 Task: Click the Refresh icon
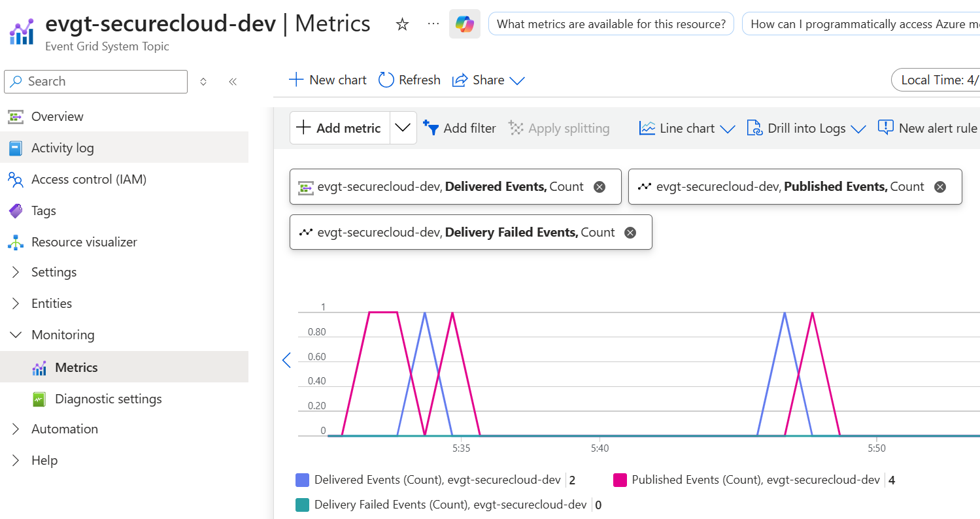click(386, 80)
